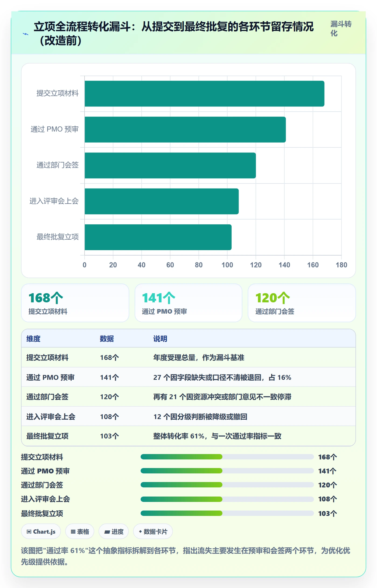Screen dimensions: 377x588
Task: Click the footer summary beginning 该图把"通过率 61%"
Action: click(186, 556)
